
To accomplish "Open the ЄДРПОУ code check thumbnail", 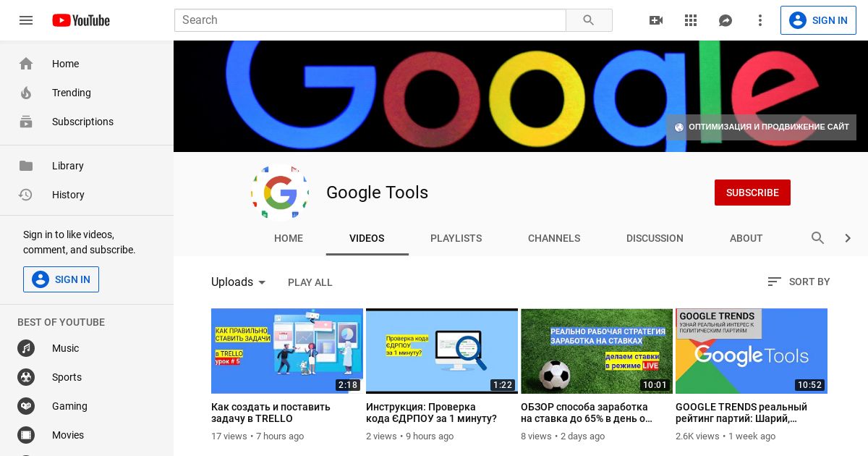I will pyautogui.click(x=442, y=351).
